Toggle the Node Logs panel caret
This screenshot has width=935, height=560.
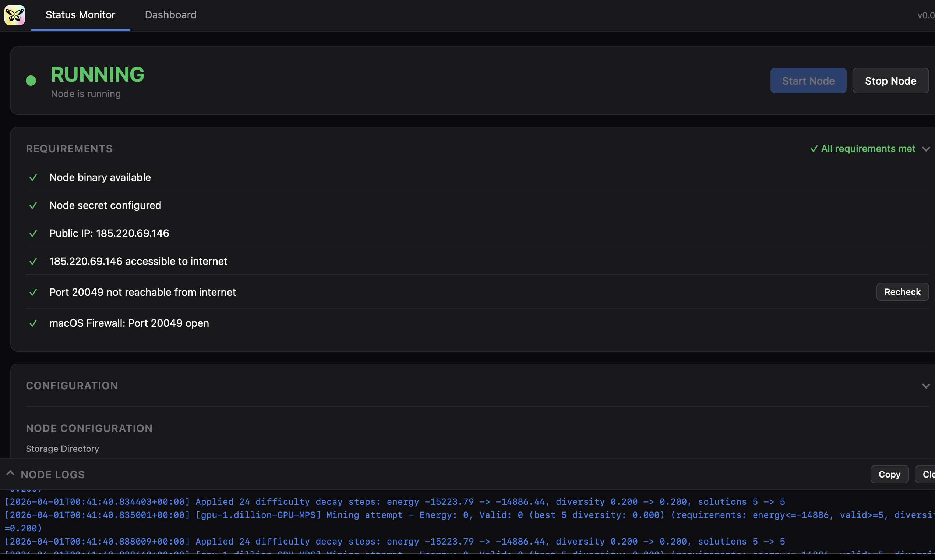[10, 473]
